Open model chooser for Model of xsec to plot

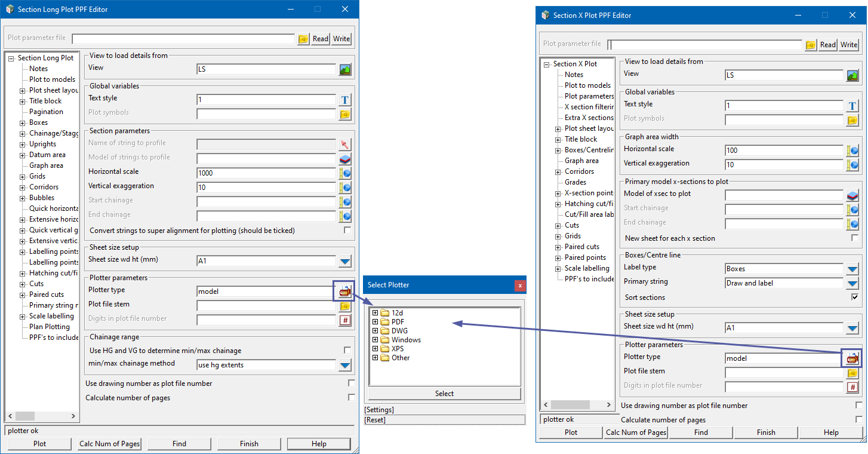[852, 195]
